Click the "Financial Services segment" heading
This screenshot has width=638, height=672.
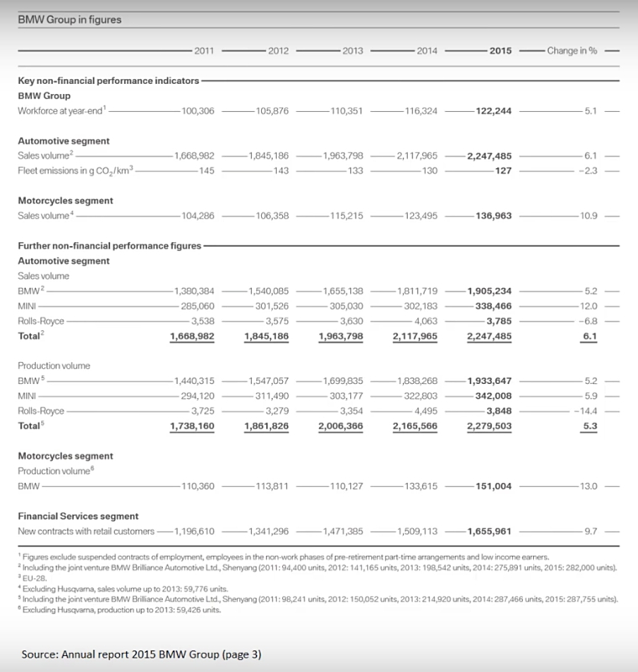pyautogui.click(x=78, y=516)
